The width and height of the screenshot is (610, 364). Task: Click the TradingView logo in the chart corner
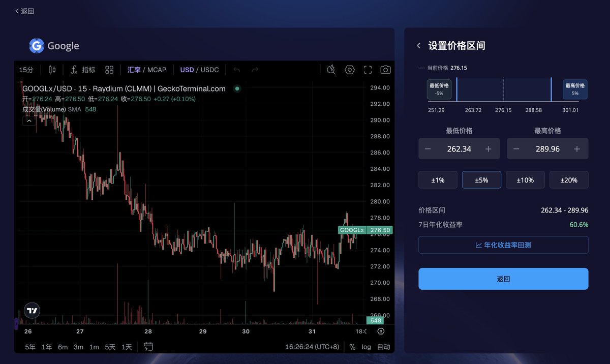(32, 310)
